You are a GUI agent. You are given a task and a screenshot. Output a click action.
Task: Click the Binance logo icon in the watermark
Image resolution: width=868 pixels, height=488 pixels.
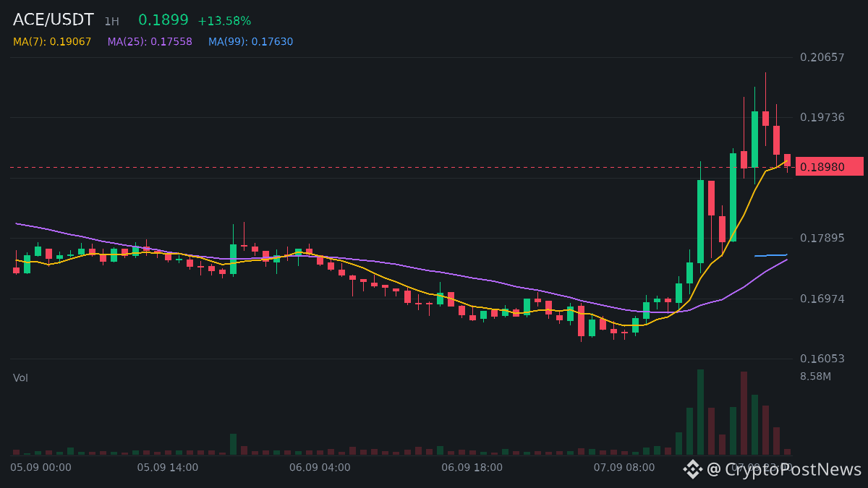coord(693,469)
